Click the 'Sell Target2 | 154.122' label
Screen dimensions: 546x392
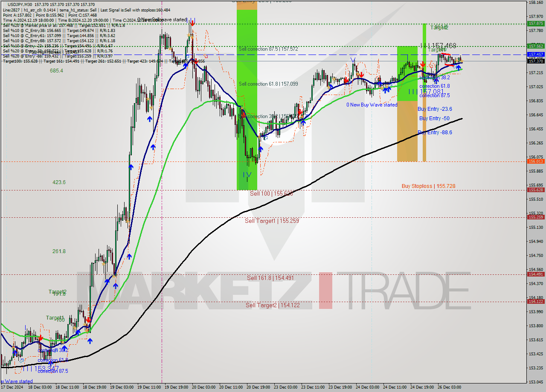click(x=273, y=305)
